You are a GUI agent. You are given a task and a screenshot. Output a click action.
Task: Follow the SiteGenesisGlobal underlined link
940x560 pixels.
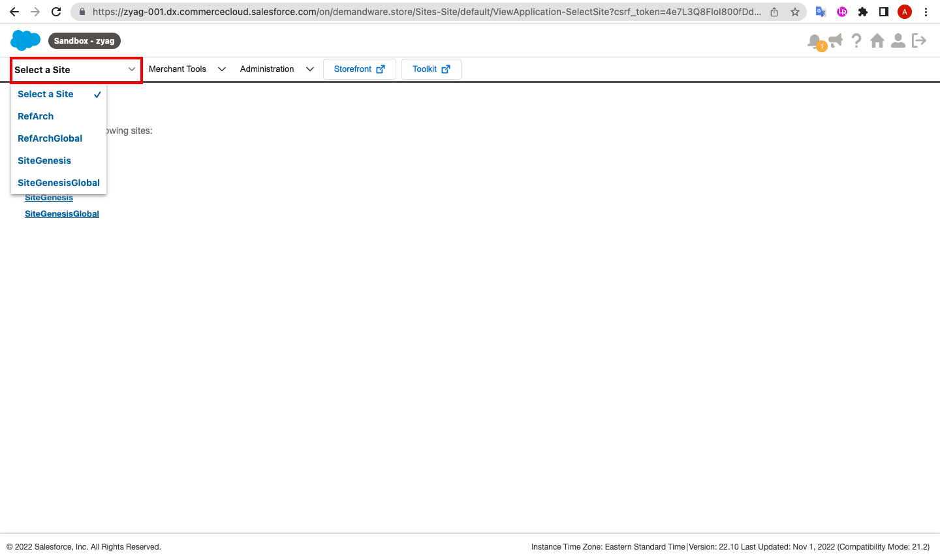[62, 214]
